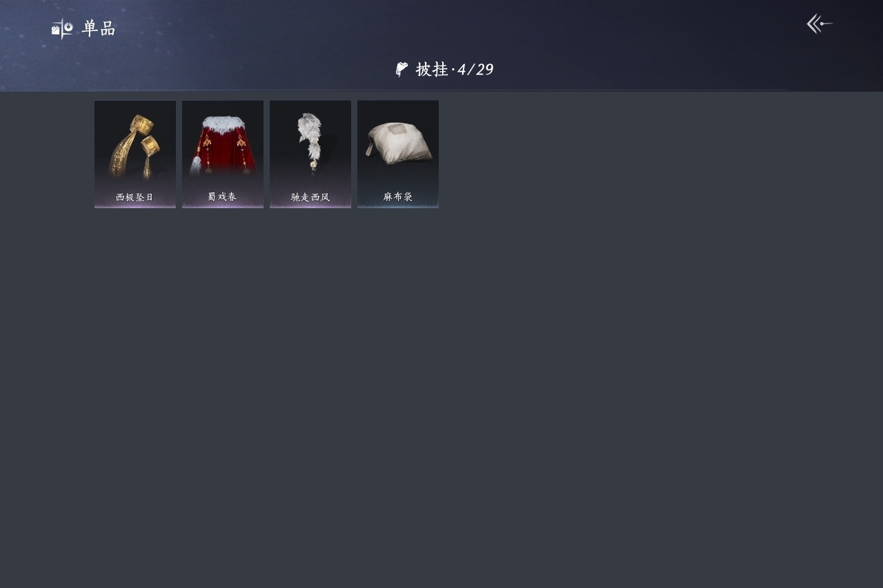
Task: Go back using the arrow icon
Action: (x=820, y=24)
